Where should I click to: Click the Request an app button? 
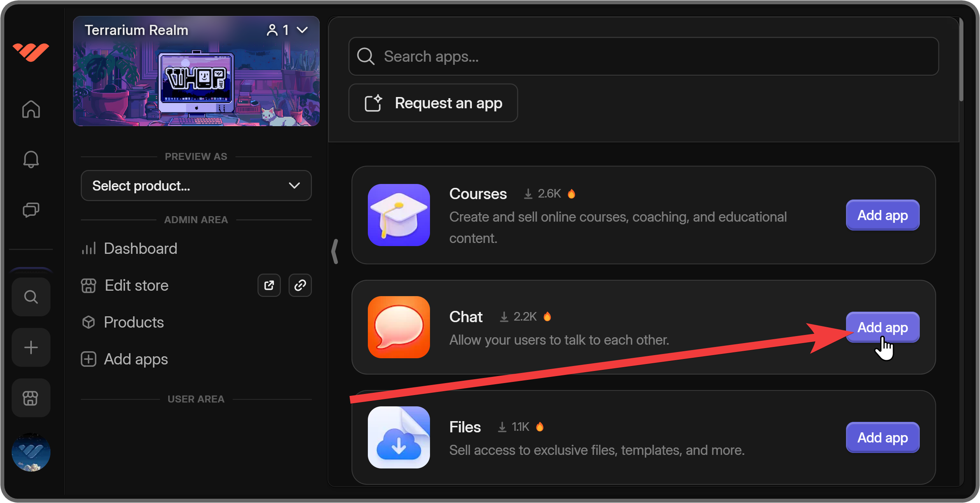432,103
